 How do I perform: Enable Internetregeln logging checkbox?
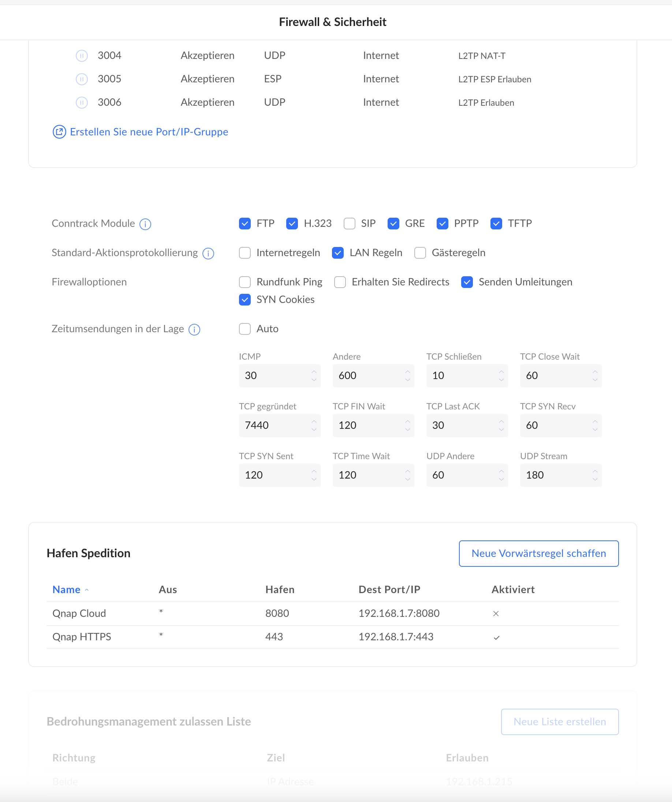[x=245, y=253]
